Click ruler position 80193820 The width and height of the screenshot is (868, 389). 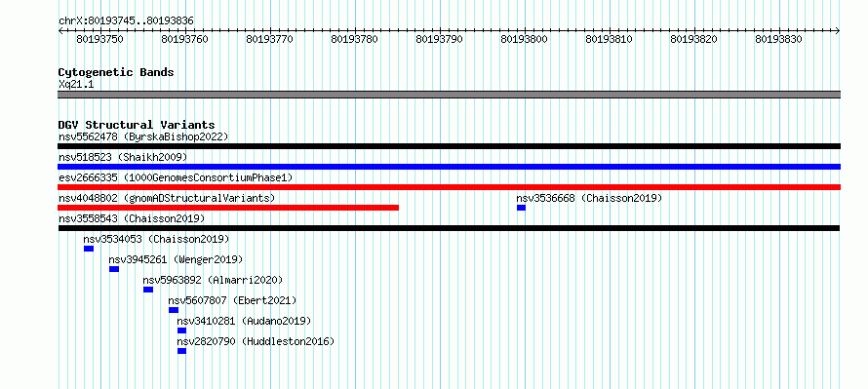[693, 39]
